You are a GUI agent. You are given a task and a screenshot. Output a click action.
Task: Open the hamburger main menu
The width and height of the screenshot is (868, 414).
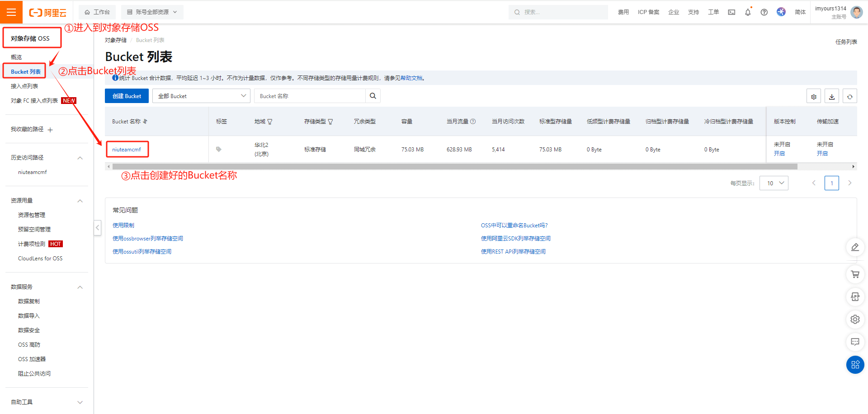pos(11,12)
